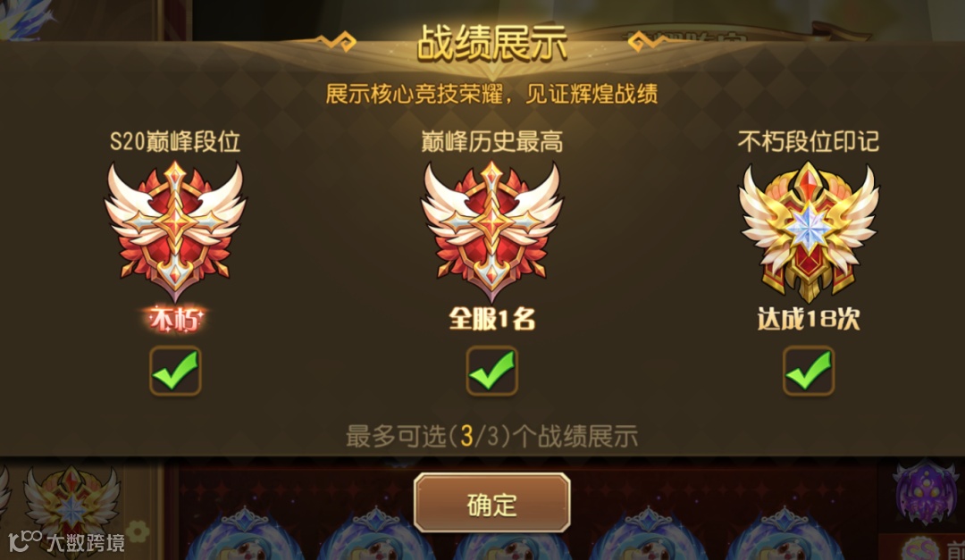This screenshot has width=965, height=560.
Task: Click the 大数跨境 watermark logo
Action: (x=66, y=541)
